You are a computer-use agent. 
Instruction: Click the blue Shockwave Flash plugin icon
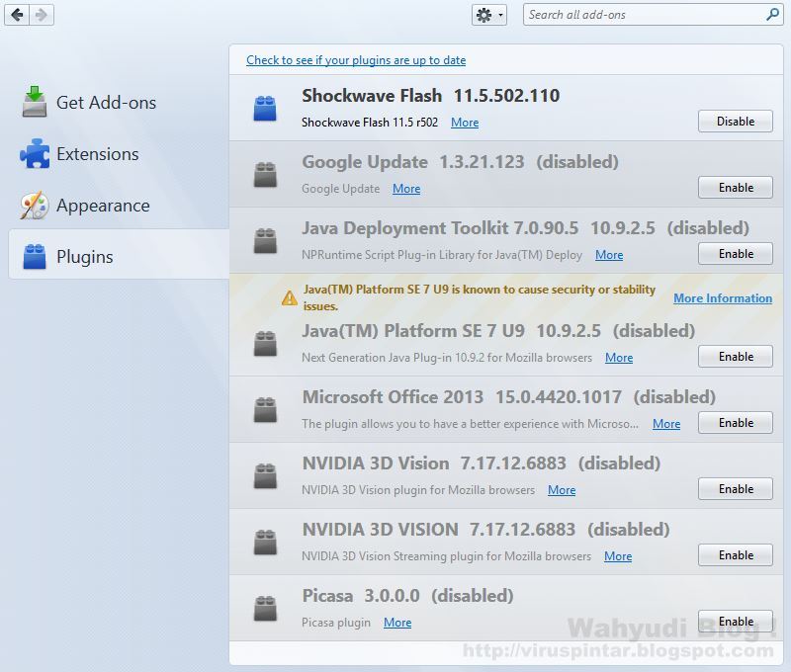tap(265, 108)
